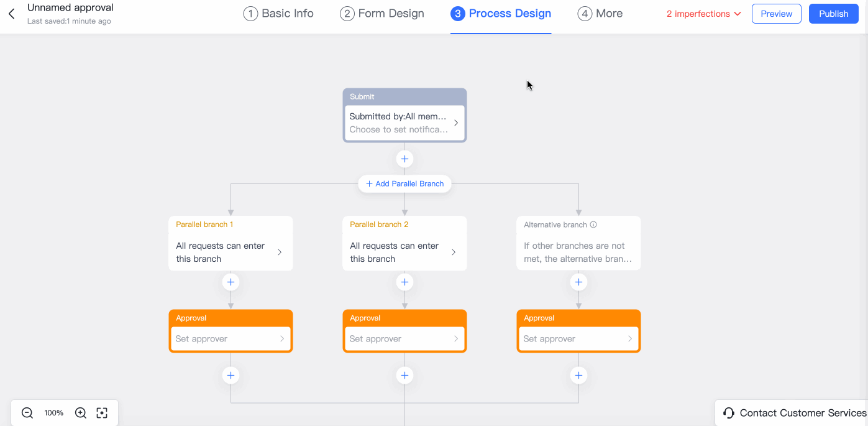
Task: Click the zoom out magnifier icon
Action: pyautogui.click(x=27, y=412)
